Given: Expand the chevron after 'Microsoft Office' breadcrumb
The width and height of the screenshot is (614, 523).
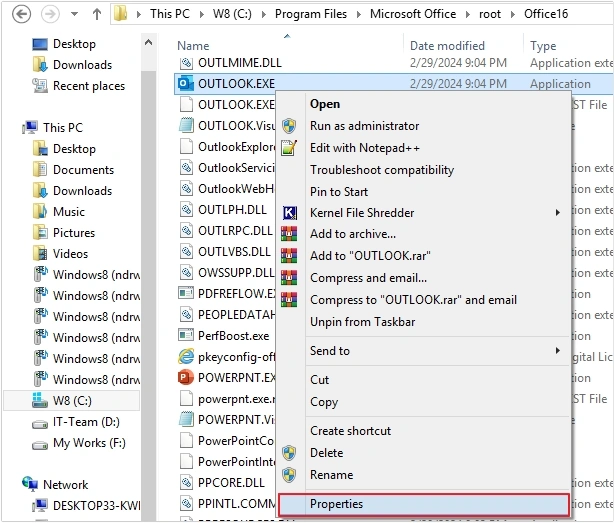Looking at the screenshot, I should [x=468, y=15].
